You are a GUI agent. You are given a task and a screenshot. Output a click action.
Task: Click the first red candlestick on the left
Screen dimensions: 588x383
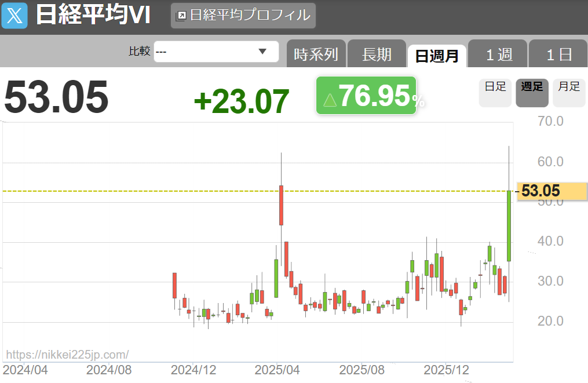(x=174, y=285)
